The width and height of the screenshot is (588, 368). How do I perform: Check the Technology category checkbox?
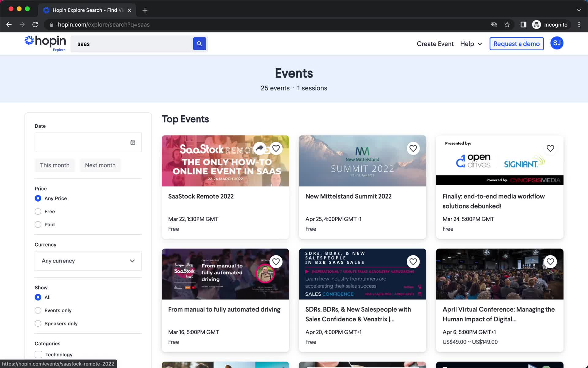(x=38, y=355)
